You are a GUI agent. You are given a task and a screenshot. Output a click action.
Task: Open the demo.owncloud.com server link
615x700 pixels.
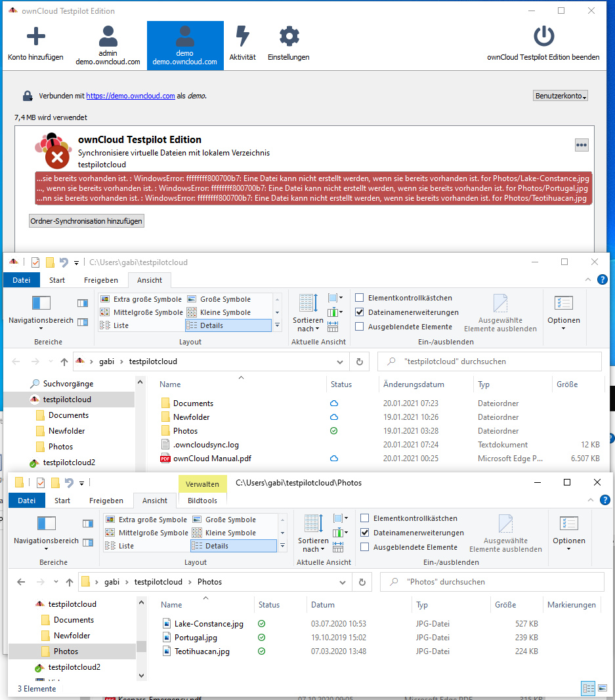131,96
